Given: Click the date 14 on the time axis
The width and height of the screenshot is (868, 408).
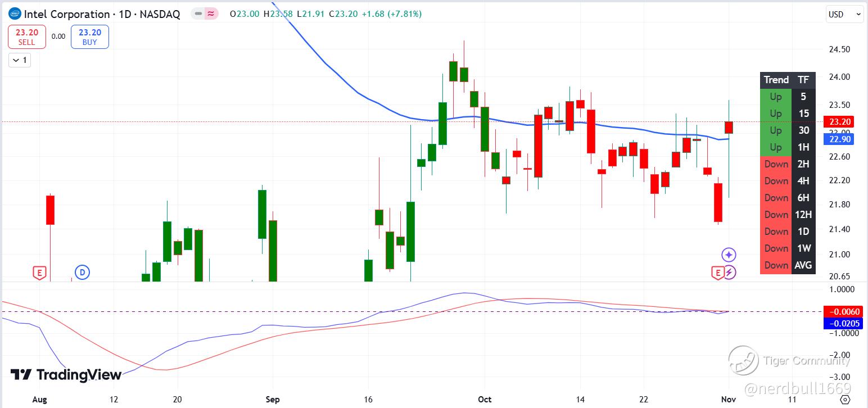Looking at the screenshot, I should [x=580, y=400].
